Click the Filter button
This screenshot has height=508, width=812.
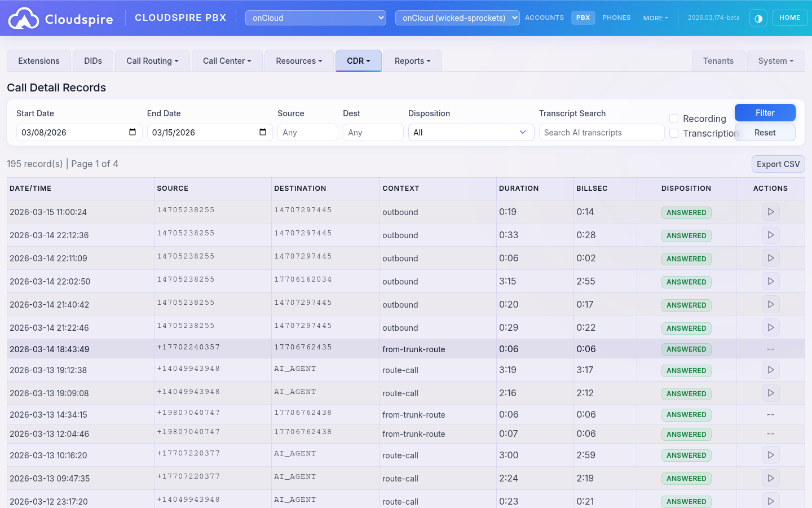click(x=765, y=112)
